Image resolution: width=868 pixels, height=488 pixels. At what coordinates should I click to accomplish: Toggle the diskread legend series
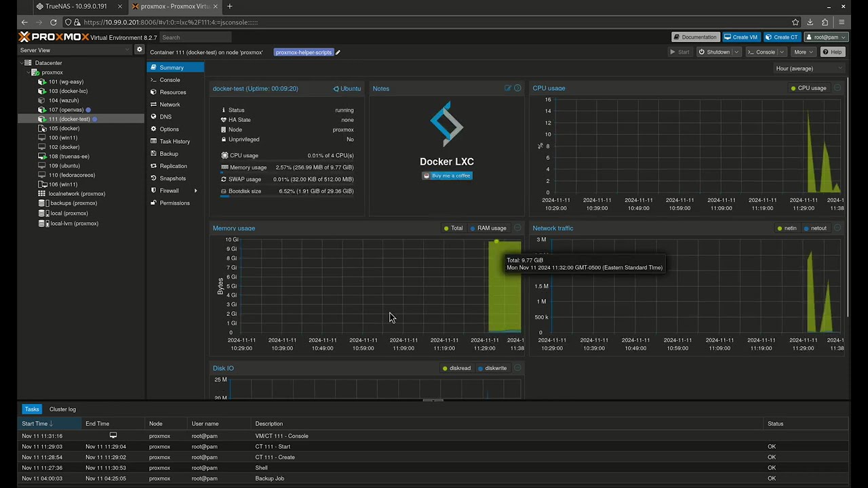(456, 368)
